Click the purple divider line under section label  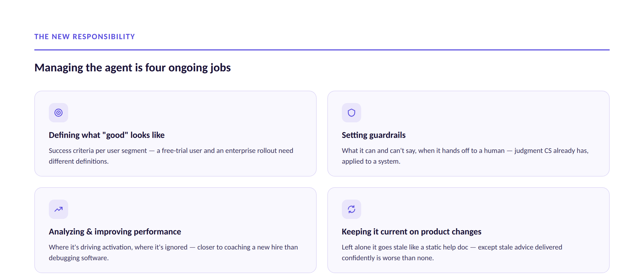(322, 50)
